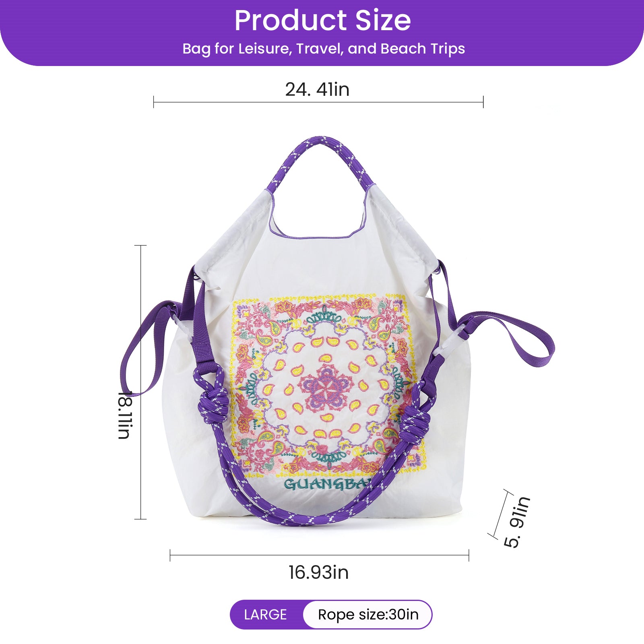Click the subtitle about Leisure, Travel, Beach Trips
The height and width of the screenshot is (644, 644).
point(324,49)
